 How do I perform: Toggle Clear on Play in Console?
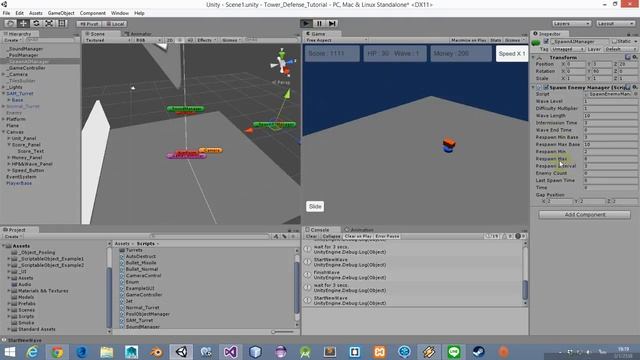[358, 236]
